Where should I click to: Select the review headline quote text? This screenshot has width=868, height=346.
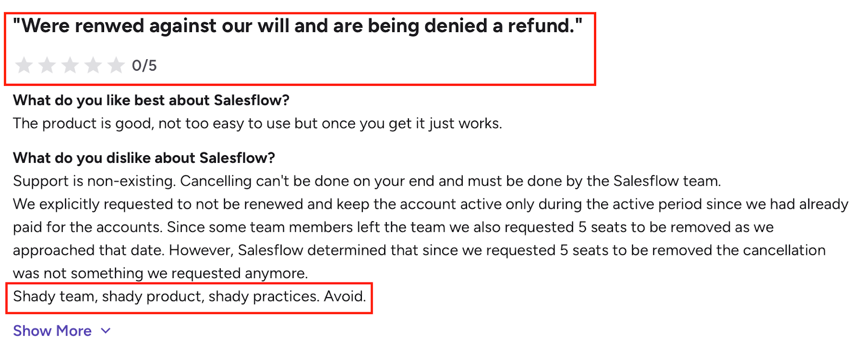[x=298, y=25]
